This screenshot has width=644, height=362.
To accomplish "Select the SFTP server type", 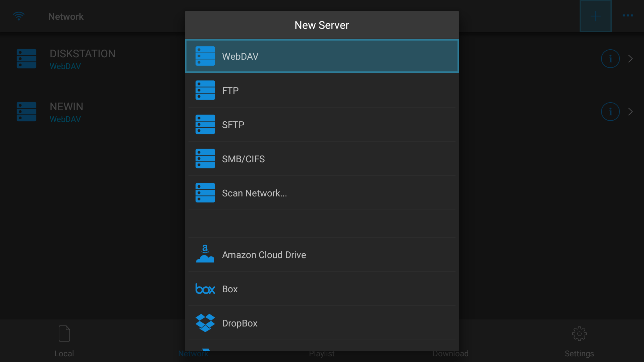I will 321,124.
